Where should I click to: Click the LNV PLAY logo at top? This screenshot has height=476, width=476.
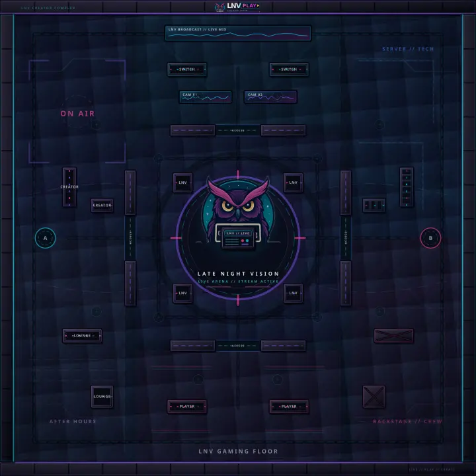237,7
